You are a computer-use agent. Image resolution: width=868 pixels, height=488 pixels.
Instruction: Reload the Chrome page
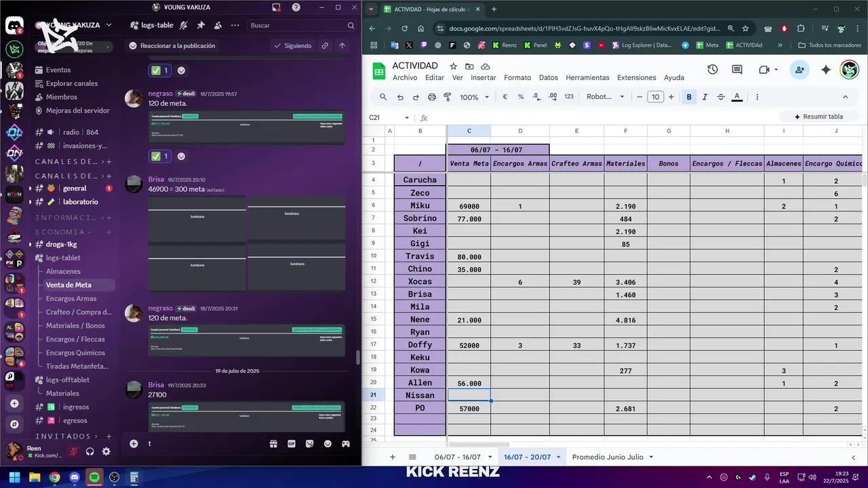pos(405,28)
